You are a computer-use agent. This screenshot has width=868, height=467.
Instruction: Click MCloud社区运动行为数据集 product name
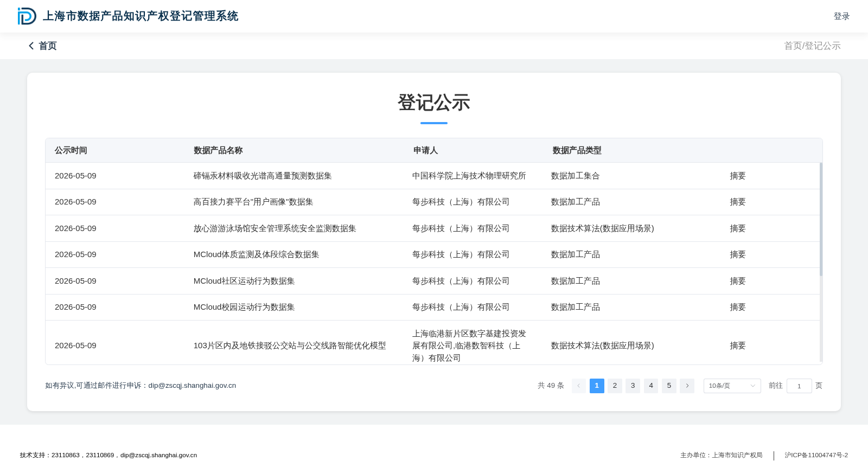pyautogui.click(x=244, y=281)
